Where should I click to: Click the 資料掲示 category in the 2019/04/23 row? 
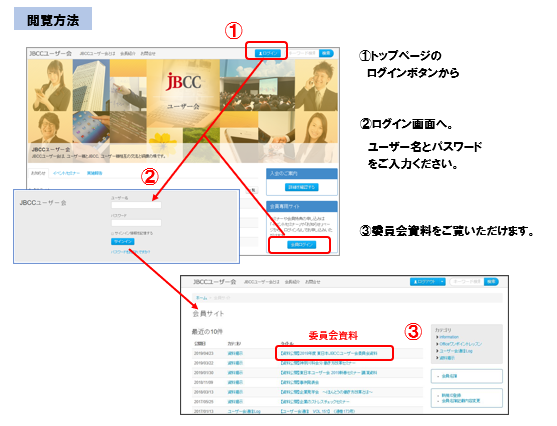(x=235, y=354)
